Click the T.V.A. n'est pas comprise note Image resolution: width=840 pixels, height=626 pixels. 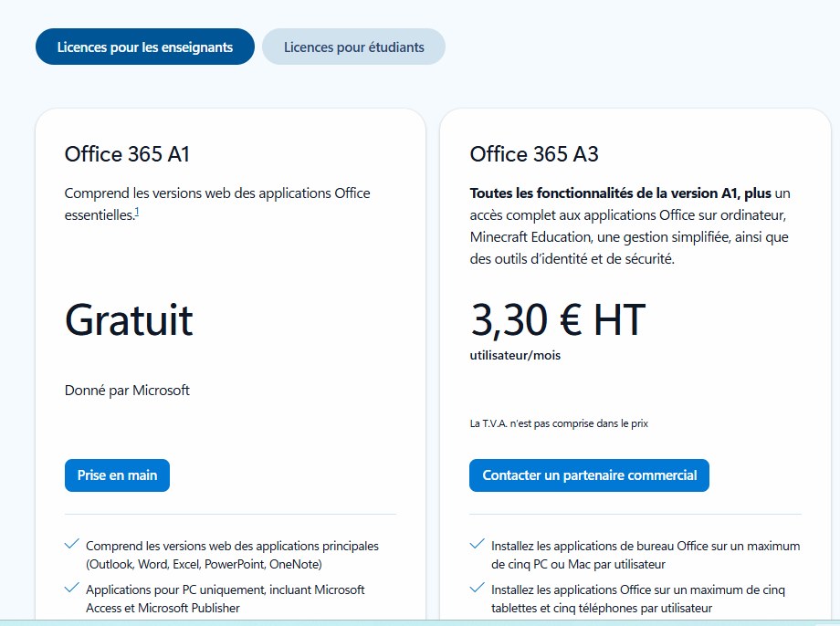[x=559, y=423]
